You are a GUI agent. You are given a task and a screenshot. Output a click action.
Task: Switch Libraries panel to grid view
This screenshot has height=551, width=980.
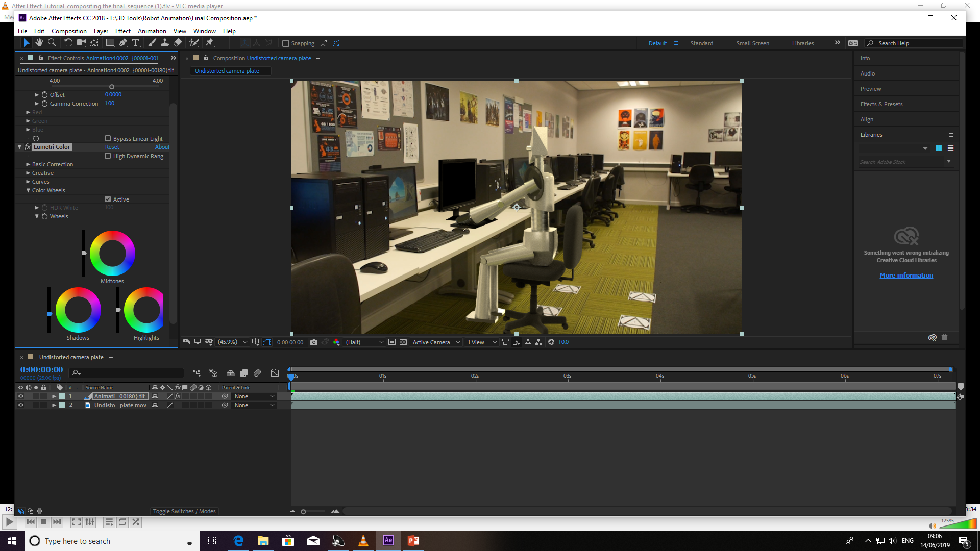tap(939, 148)
